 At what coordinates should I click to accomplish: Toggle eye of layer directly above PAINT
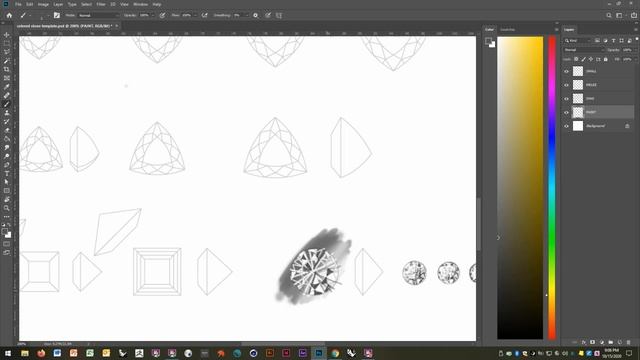click(x=566, y=98)
